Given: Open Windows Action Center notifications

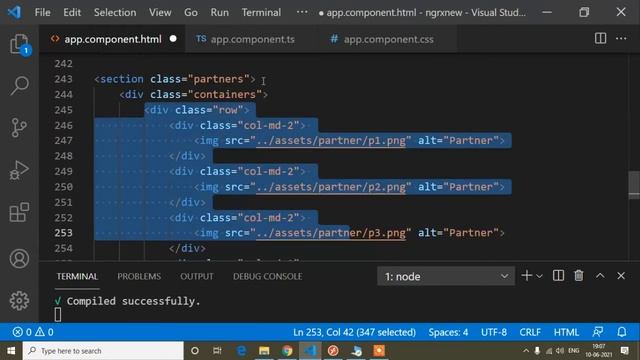Looking at the screenshot, I should (624, 351).
